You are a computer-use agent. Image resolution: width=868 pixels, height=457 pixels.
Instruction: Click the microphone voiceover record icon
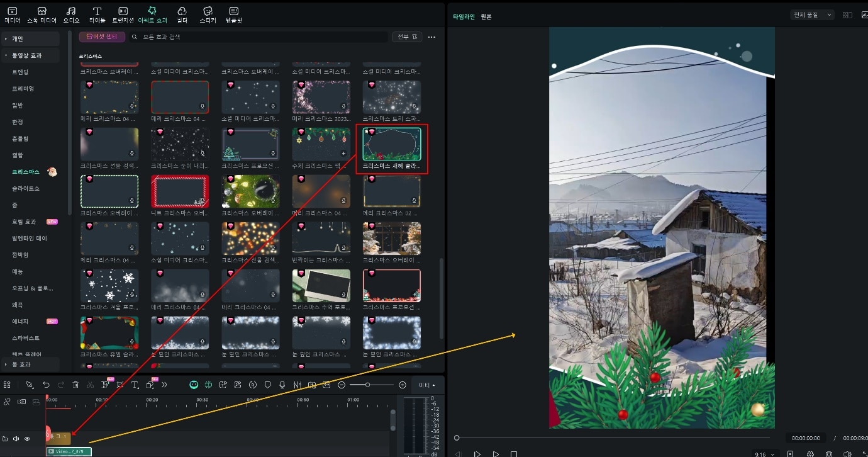(282, 385)
